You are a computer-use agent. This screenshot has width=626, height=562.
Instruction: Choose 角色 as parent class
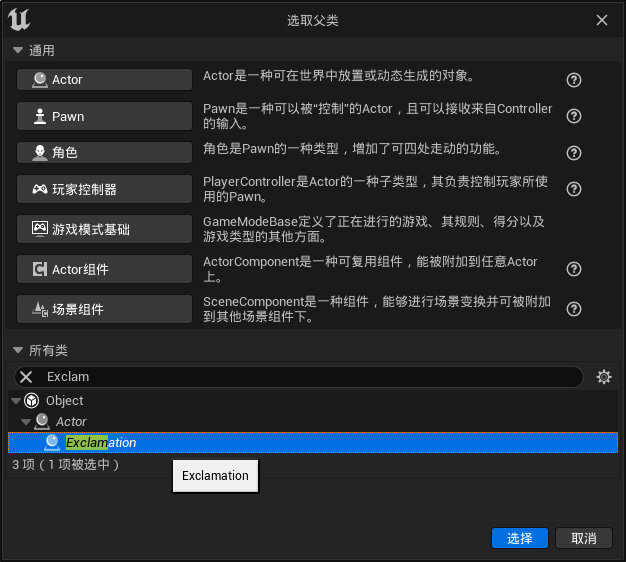point(104,152)
